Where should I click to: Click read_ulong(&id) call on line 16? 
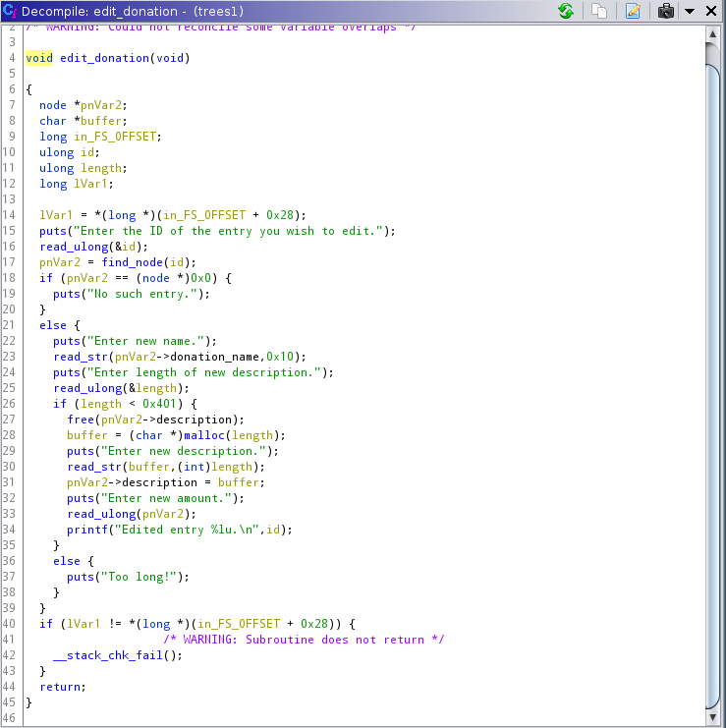click(x=93, y=247)
